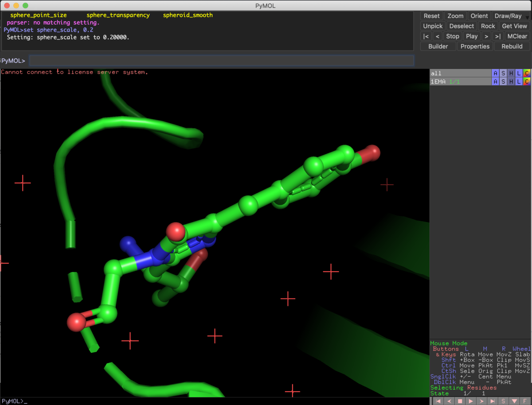Click the >| last frame button in top panel

[498, 36]
